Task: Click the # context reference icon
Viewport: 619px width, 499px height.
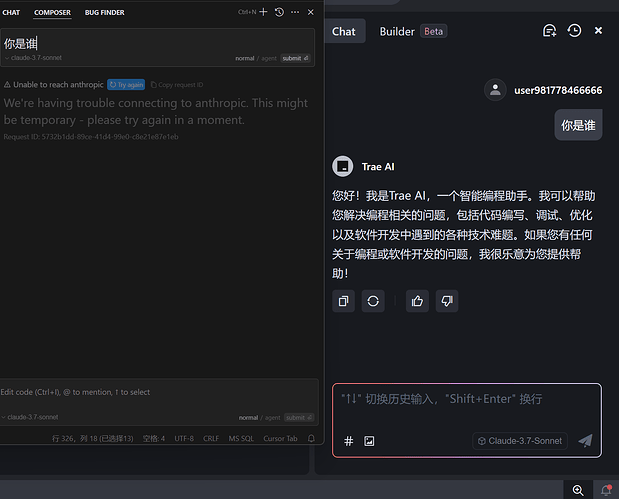Action: 349,441
